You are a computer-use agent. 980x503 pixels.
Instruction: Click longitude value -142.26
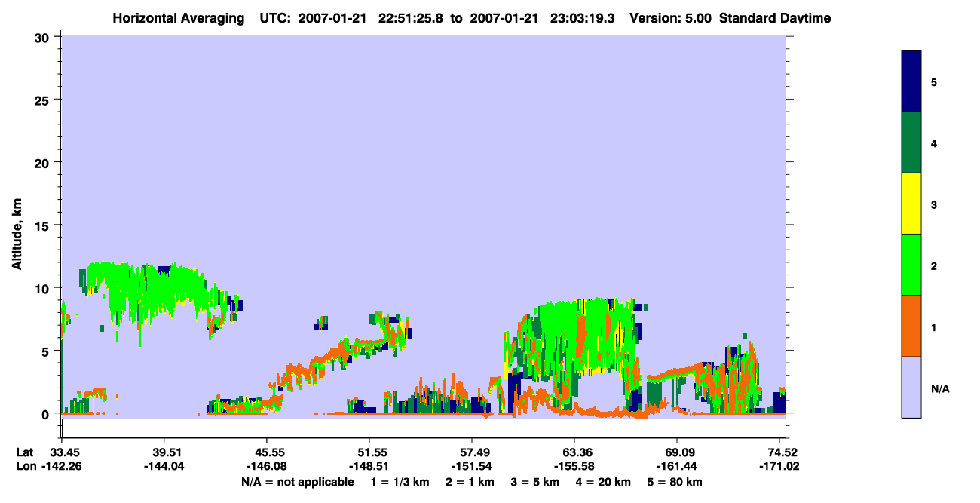point(62,466)
